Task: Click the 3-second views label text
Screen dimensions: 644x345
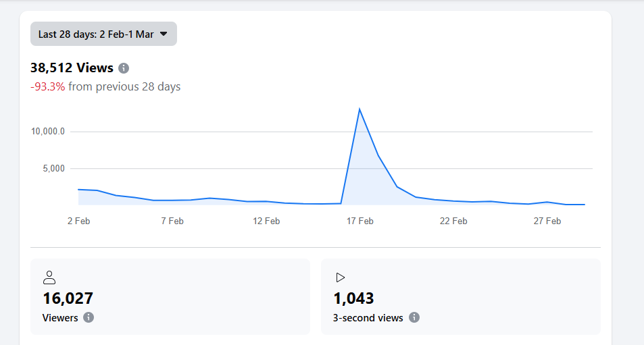Action: 368,317
